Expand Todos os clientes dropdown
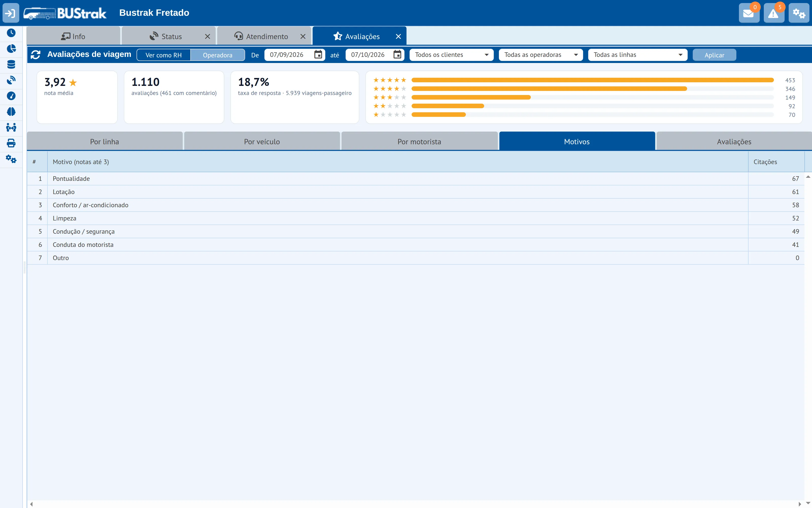The width and height of the screenshot is (812, 508). click(451, 55)
